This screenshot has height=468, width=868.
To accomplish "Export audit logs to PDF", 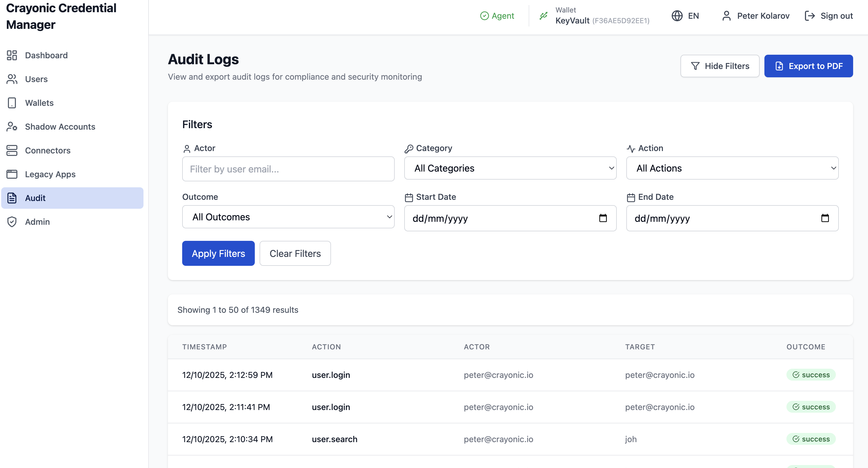I will [x=808, y=66].
